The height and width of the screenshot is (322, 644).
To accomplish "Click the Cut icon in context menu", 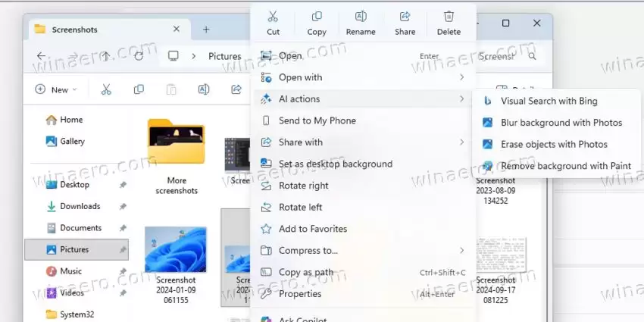I will (273, 17).
